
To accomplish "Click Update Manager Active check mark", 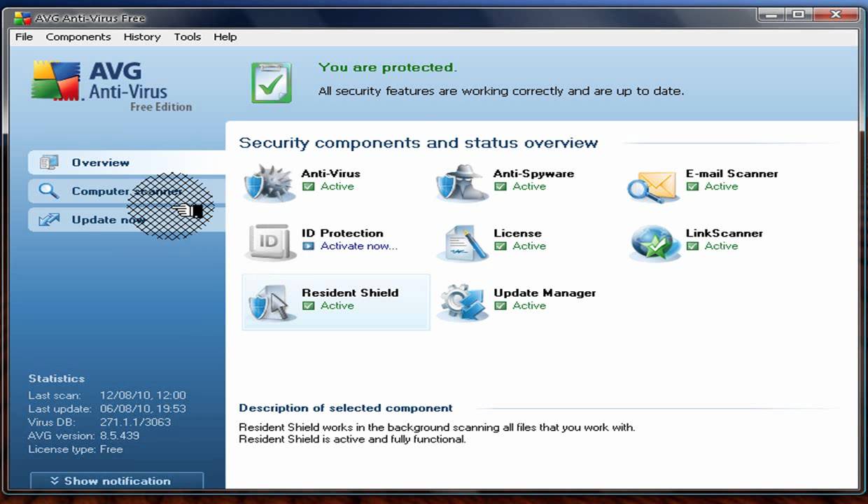I will coord(500,305).
